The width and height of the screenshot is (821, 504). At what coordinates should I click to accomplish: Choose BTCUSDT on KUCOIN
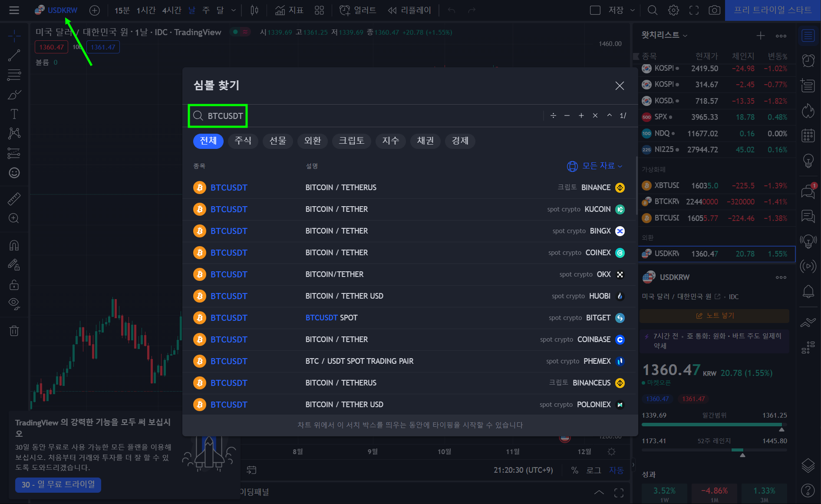pyautogui.click(x=410, y=209)
